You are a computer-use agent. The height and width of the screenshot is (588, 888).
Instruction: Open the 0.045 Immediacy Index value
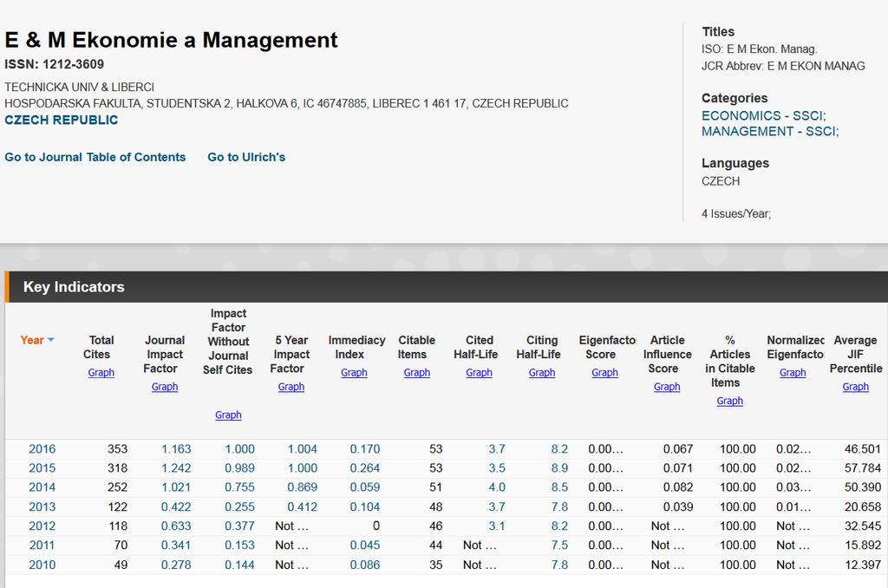[365, 546]
